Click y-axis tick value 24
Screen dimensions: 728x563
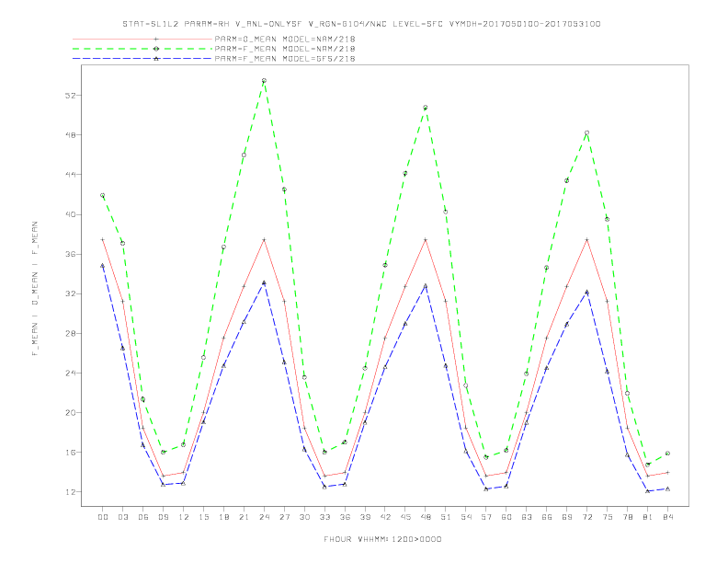click(x=71, y=373)
